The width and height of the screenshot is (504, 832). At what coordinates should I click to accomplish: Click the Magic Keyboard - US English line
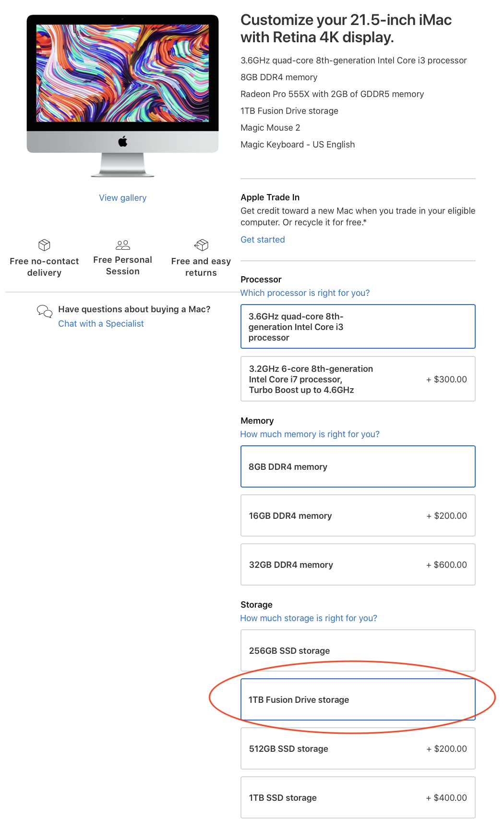pos(298,145)
